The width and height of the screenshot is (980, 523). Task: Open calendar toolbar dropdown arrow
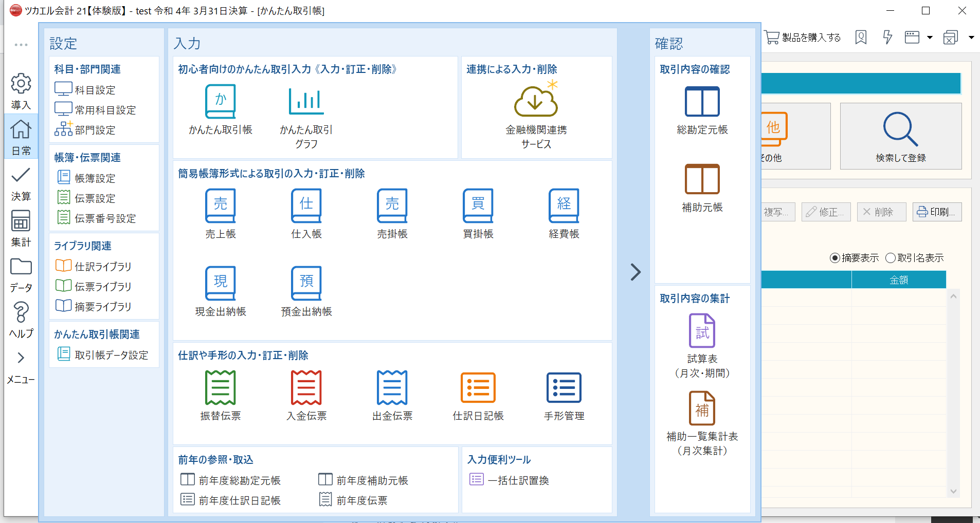click(x=930, y=38)
